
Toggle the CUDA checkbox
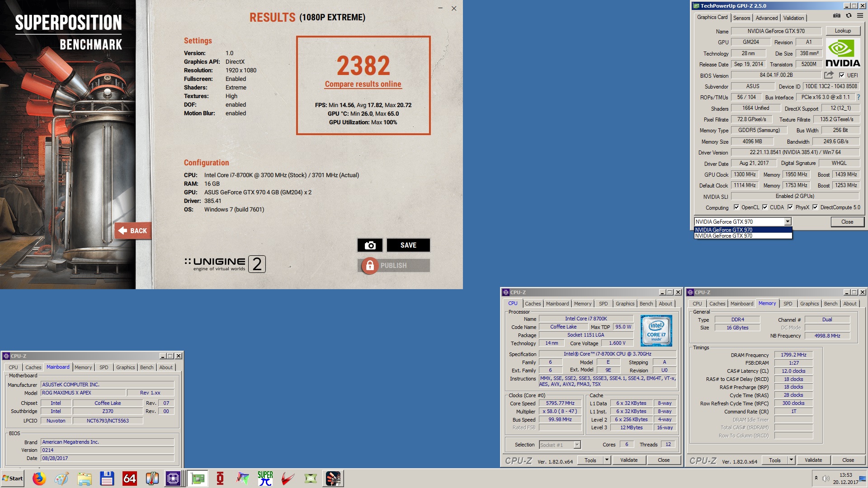(765, 207)
